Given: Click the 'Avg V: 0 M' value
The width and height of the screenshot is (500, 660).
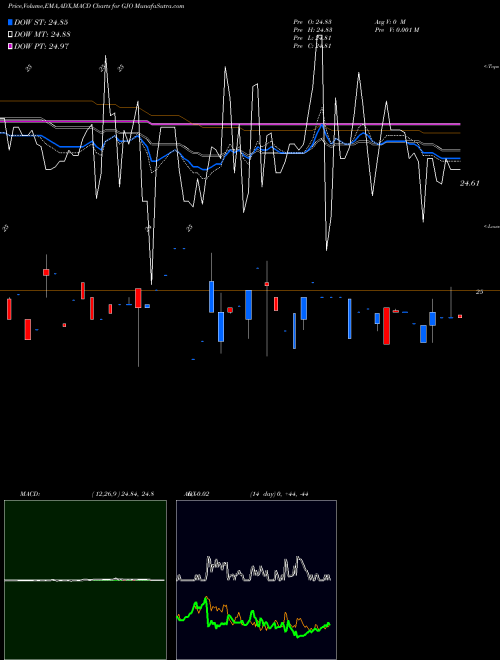Looking at the screenshot, I should pos(390,22).
